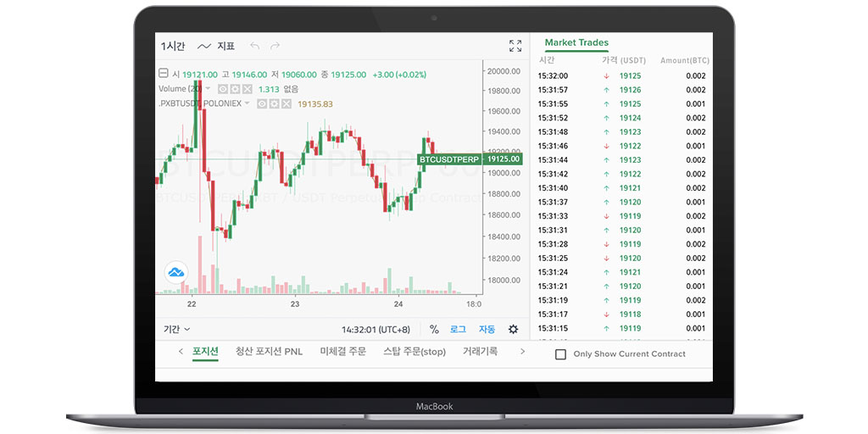The image size is (868, 434).
Task: Click the 14:32:01 (UTC+8) timezone clock
Action: click(x=376, y=330)
